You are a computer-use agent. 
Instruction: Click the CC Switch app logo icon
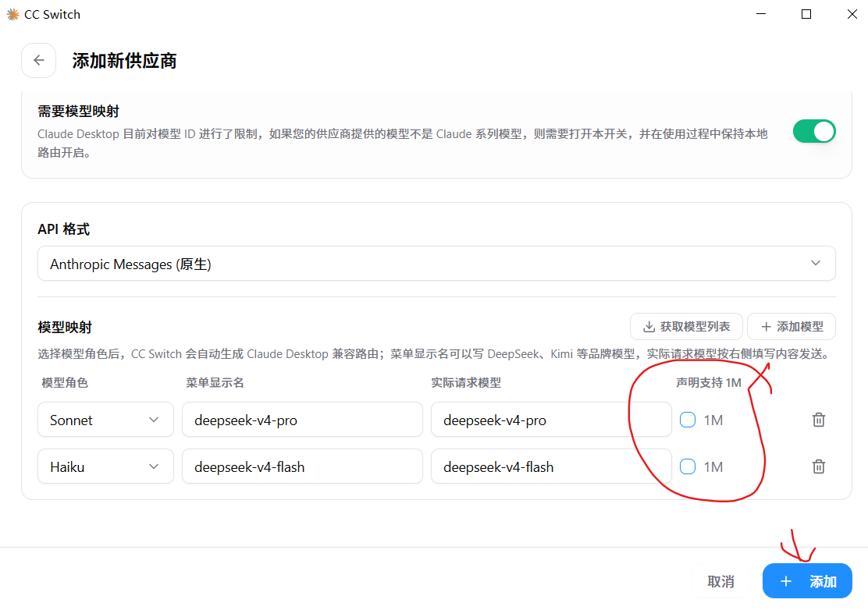pos(12,14)
